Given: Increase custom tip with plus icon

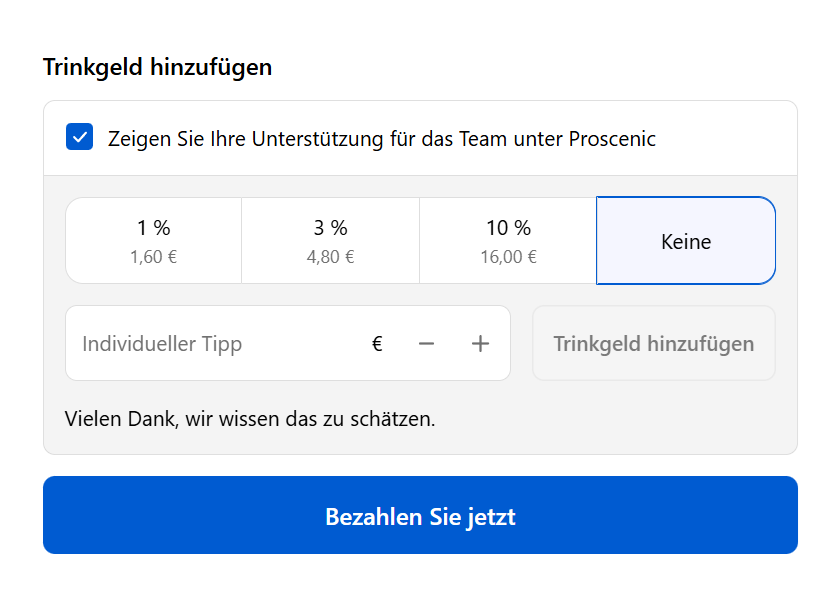Looking at the screenshot, I should 480,344.
